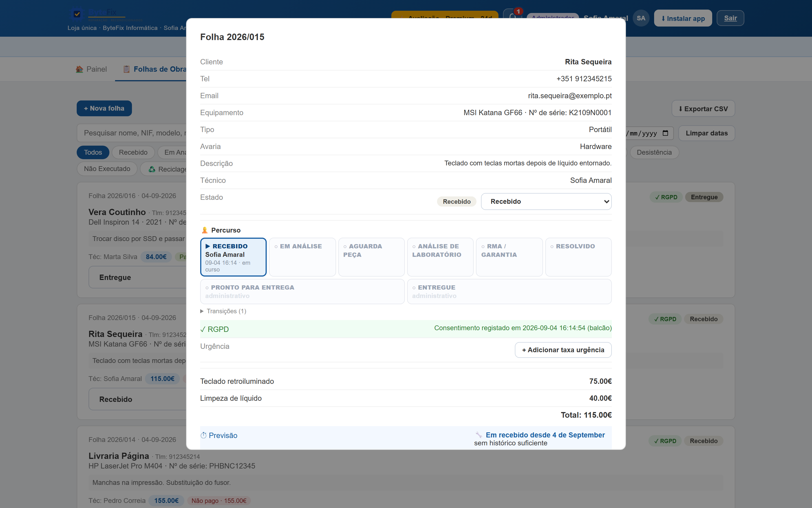This screenshot has height=508, width=812.
Task: Select the Análise de Laboratório stage card
Action: [x=440, y=257]
